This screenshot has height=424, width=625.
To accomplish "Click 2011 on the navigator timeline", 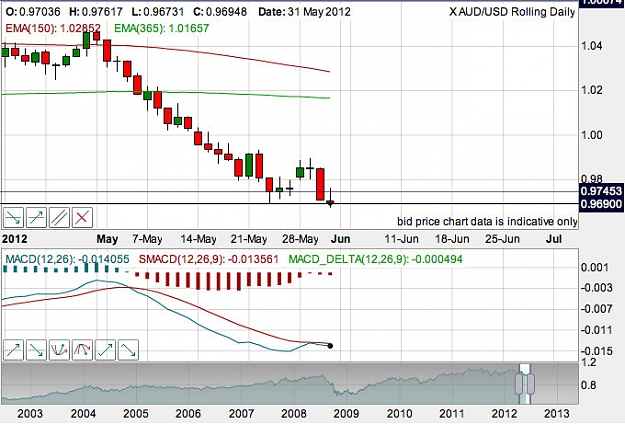I will tap(452, 413).
